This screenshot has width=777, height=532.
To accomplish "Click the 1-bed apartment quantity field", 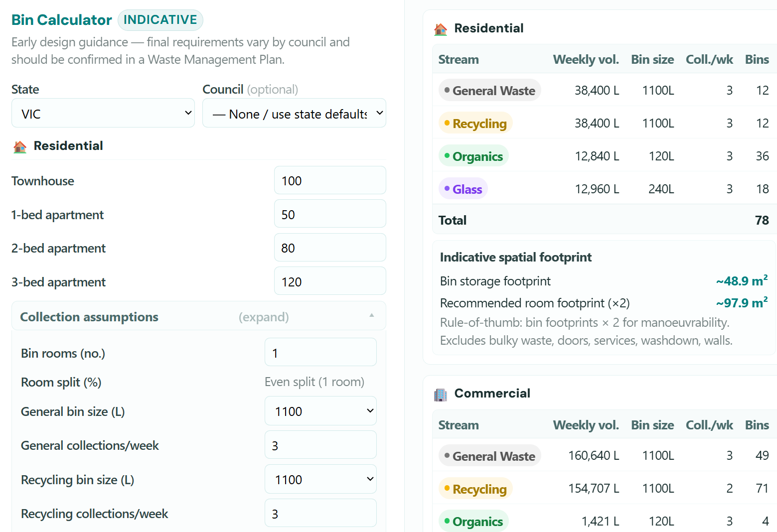I will click(330, 214).
